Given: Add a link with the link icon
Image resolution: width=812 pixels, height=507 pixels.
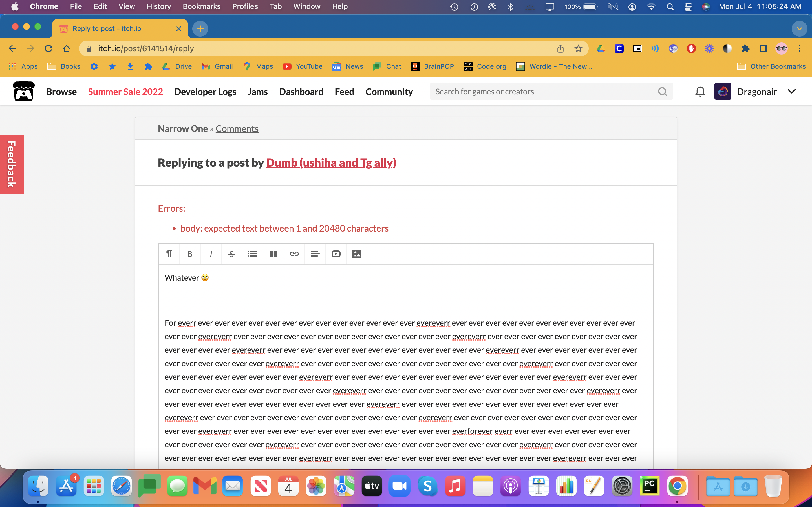Looking at the screenshot, I should tap(294, 254).
